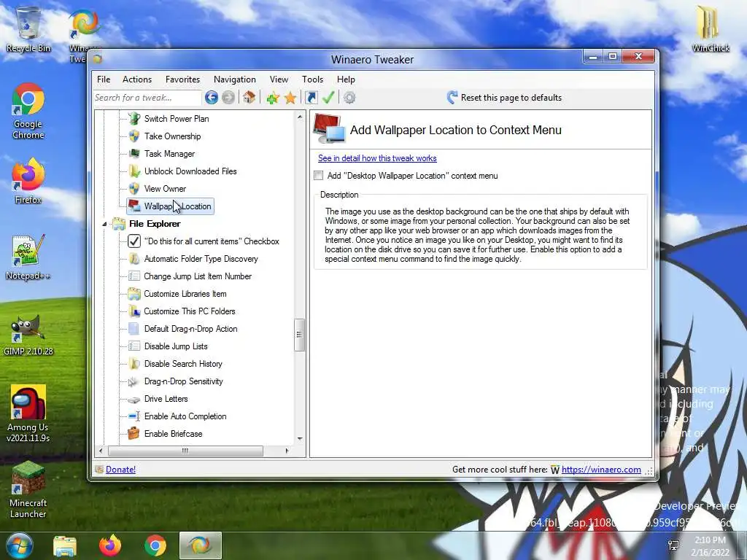Open File Explorer from the taskbar

click(x=65, y=546)
